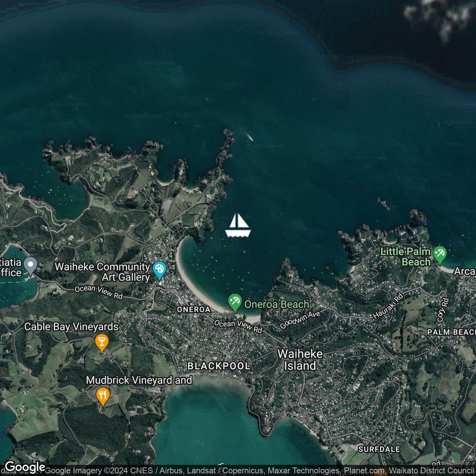Select the ONEROA suburb label
The width and height of the screenshot is (476, 476).
(194, 309)
